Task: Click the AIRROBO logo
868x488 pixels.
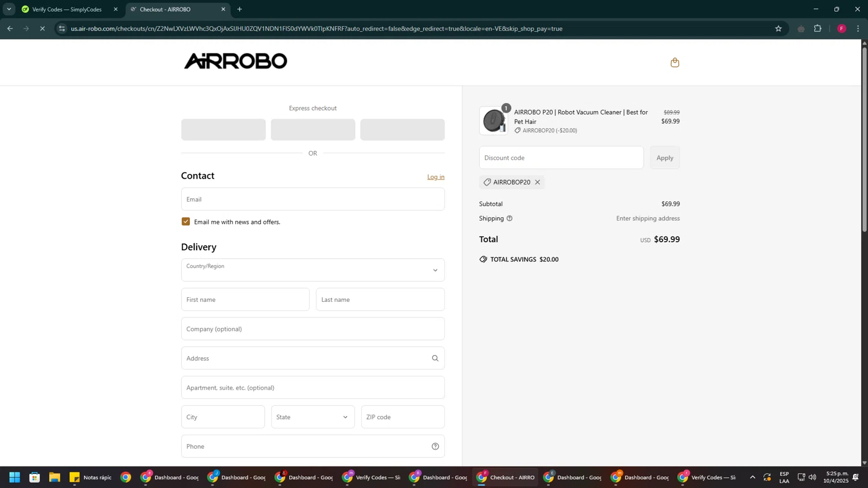Action: coord(236,61)
